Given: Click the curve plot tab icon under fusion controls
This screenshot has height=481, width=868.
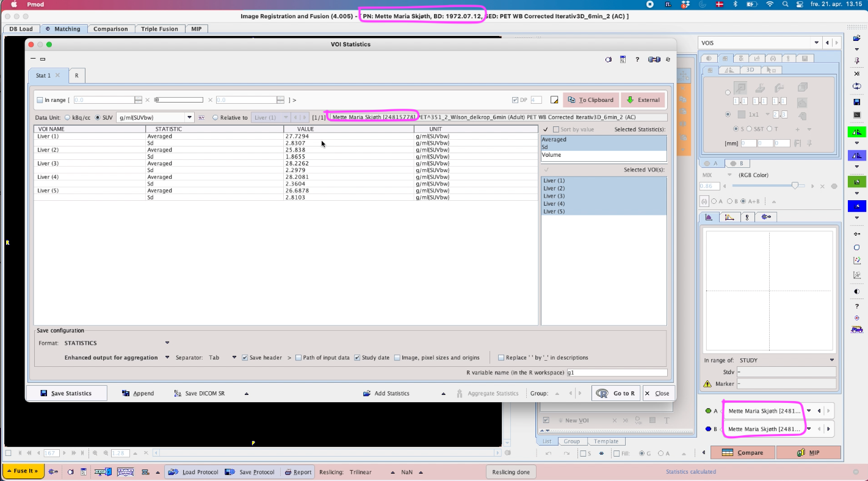Looking at the screenshot, I should (x=728, y=217).
